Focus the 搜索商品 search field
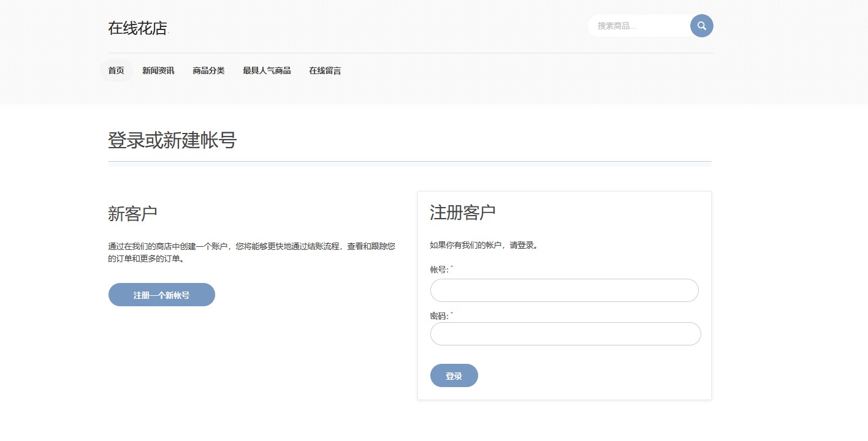868x441 pixels. [x=640, y=26]
